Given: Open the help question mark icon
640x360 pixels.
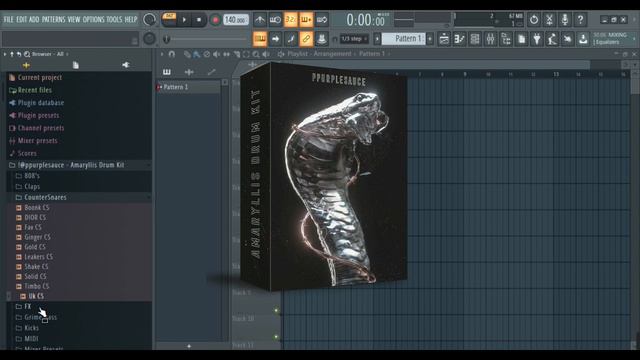Looking at the screenshot, I should (580, 19).
